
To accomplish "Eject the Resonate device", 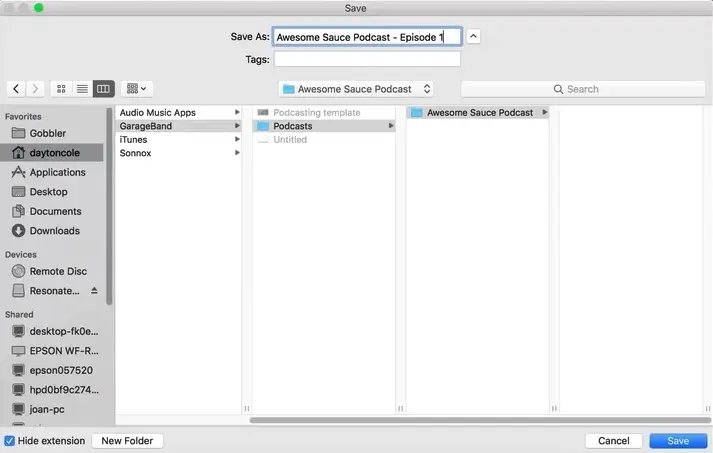I will (x=95, y=291).
